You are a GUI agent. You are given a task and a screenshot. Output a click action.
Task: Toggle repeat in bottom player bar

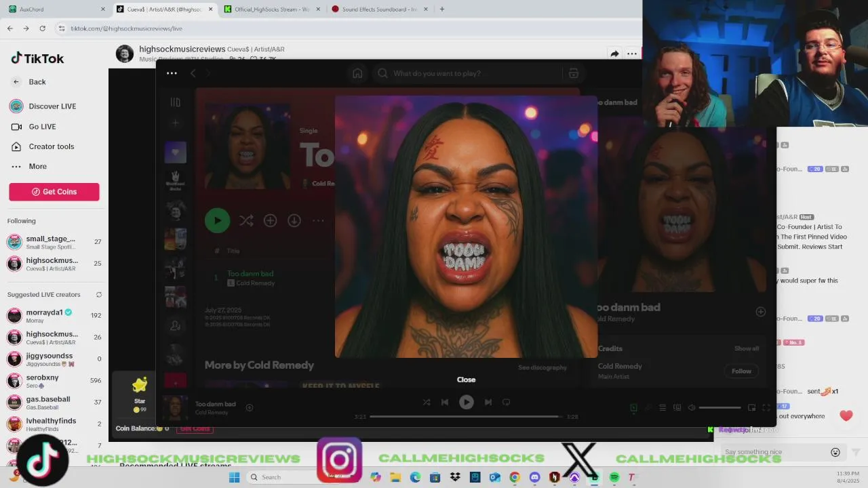[506, 402]
